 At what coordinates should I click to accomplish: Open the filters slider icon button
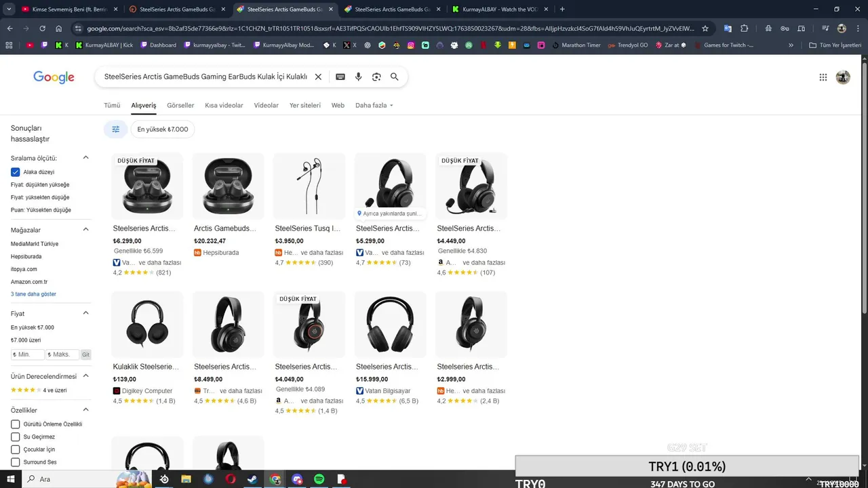pyautogui.click(x=115, y=129)
